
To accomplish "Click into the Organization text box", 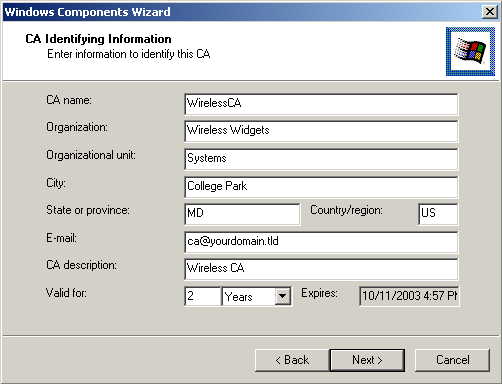I will [x=321, y=131].
